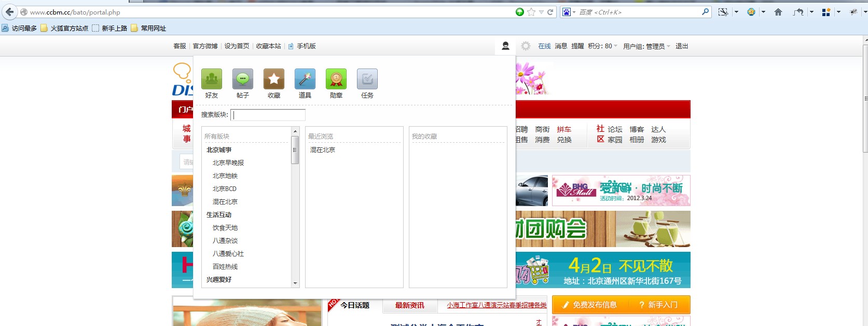Click the colored squares apps toolbar icon
Image resolution: width=868 pixels, height=326 pixels.
pos(826,12)
